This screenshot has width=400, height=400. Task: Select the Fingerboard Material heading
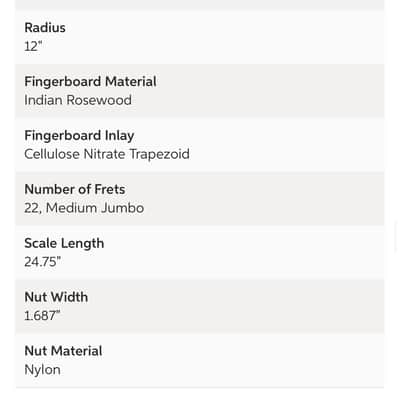90,82
